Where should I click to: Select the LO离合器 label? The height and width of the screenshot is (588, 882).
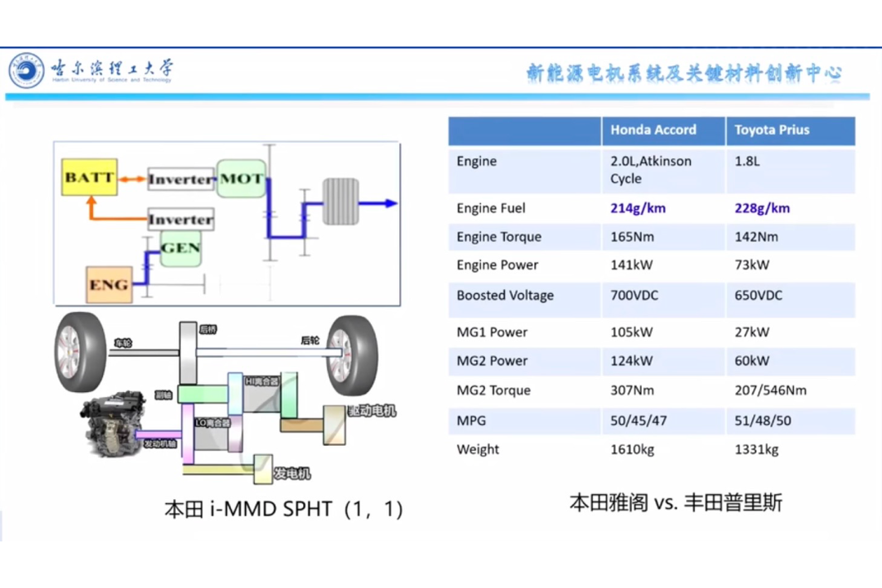(x=212, y=422)
